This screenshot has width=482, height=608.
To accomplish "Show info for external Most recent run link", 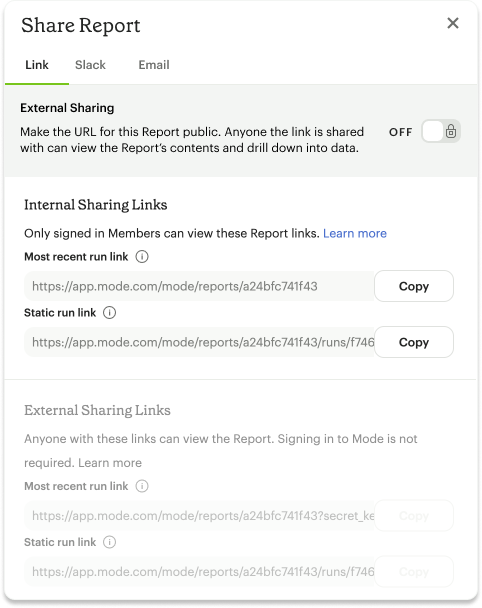I will pos(142,486).
